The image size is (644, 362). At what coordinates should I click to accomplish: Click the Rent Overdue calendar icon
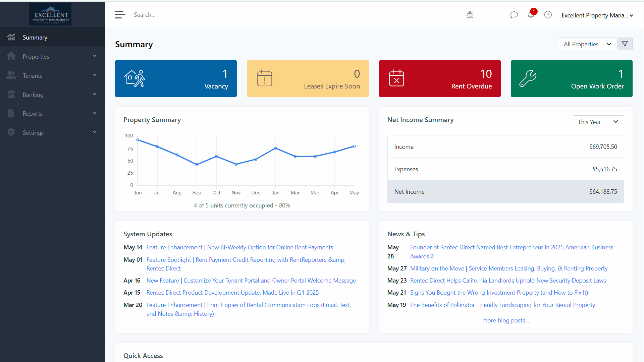pos(396,78)
